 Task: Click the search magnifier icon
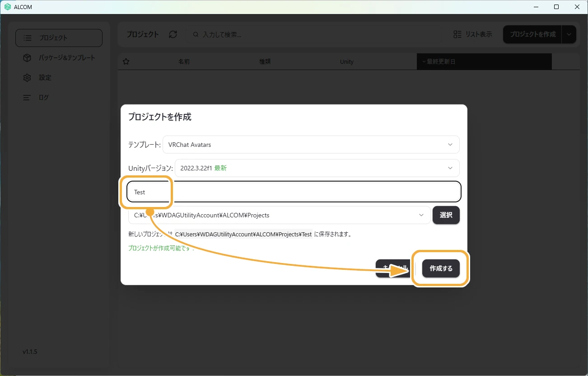[196, 34]
